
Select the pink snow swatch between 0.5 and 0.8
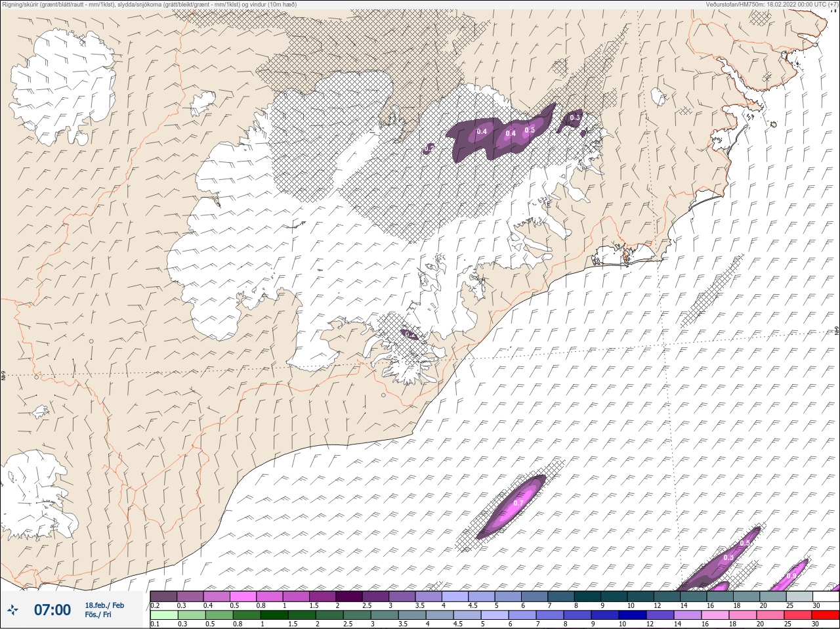pyautogui.click(x=243, y=596)
